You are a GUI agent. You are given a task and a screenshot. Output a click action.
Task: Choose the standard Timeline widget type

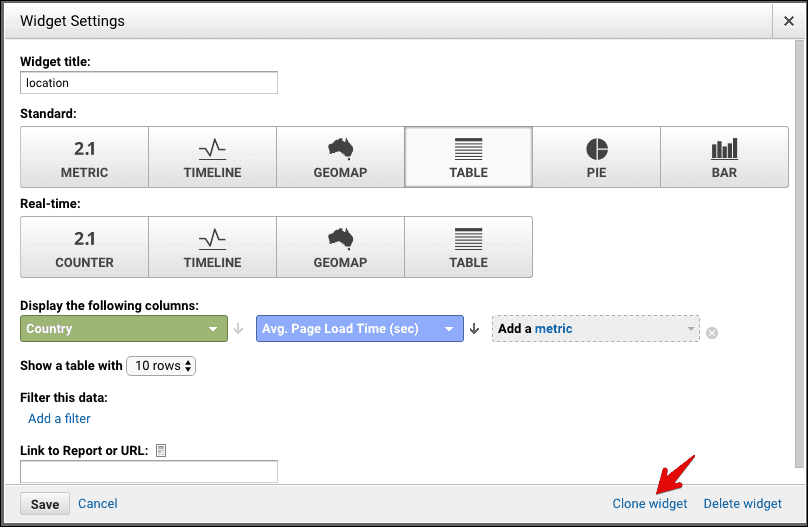(x=212, y=157)
